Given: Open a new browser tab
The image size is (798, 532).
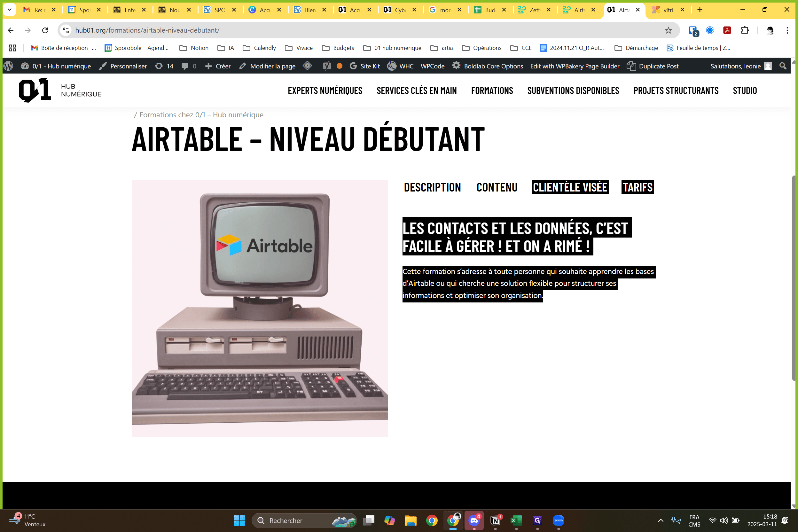Looking at the screenshot, I should (x=700, y=10).
